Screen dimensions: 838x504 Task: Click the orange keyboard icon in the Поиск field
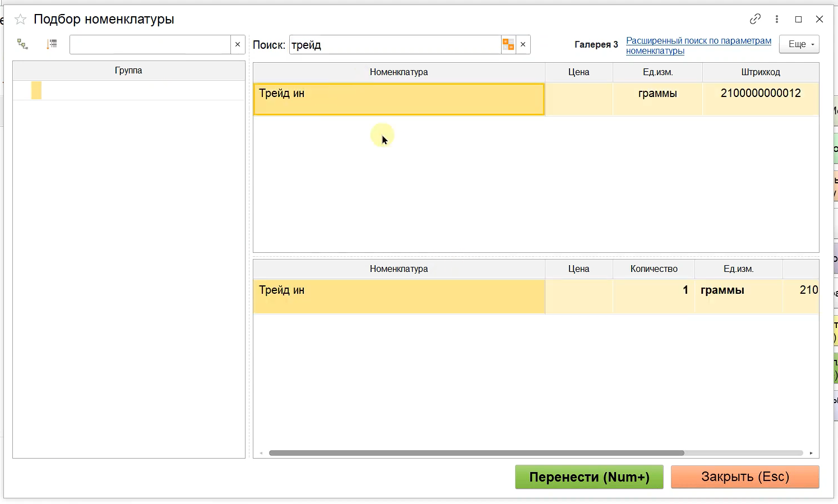coord(508,45)
